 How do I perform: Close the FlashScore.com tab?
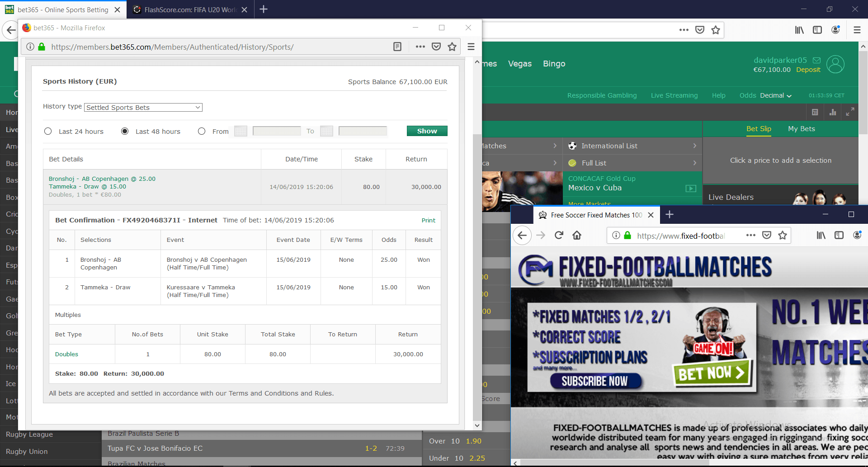(x=245, y=9)
